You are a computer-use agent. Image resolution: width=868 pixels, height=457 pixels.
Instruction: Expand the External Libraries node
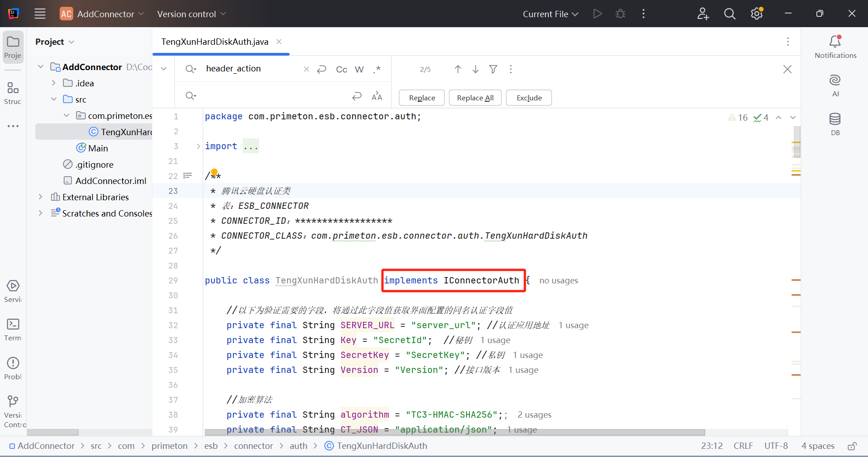(x=41, y=197)
